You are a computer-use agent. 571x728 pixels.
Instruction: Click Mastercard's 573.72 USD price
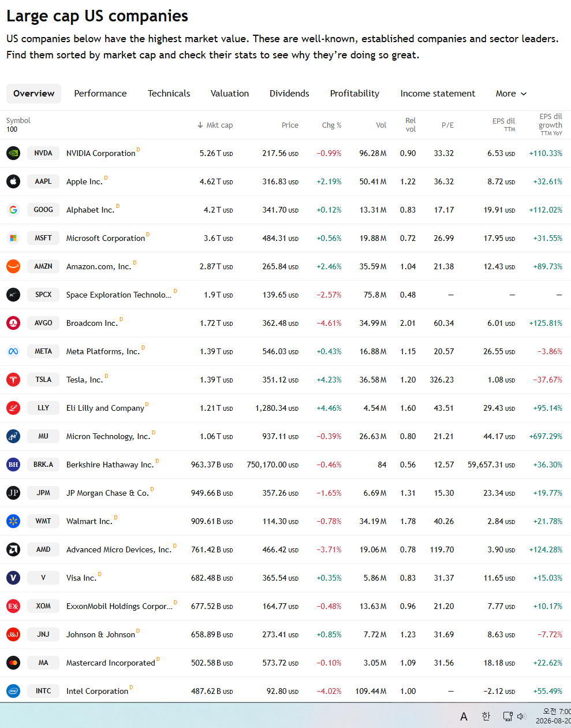(281, 663)
